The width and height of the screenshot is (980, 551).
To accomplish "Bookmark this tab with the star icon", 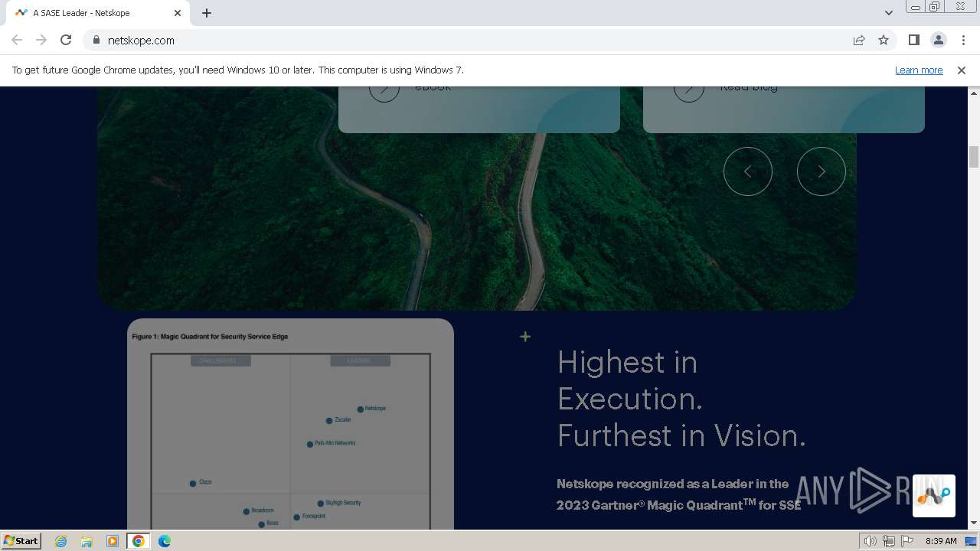I will [x=884, y=40].
